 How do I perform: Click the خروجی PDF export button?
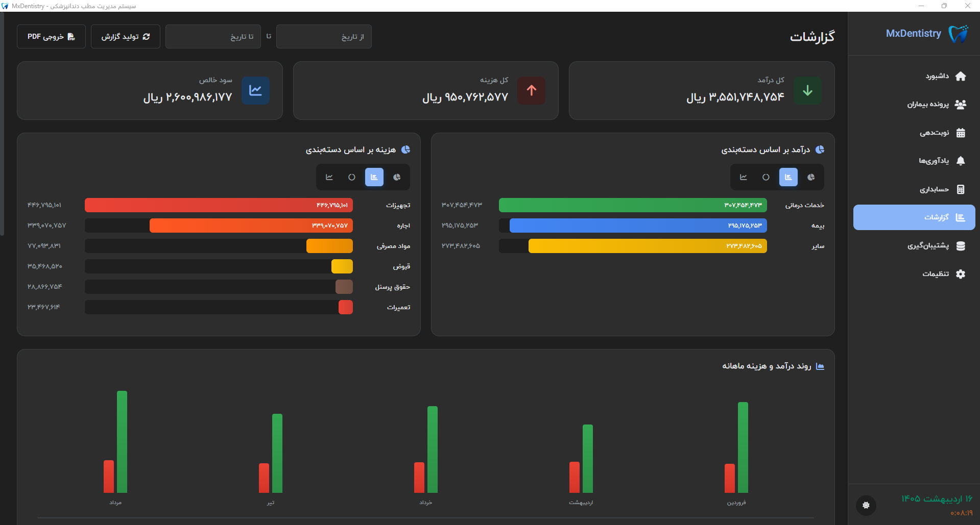(x=51, y=37)
